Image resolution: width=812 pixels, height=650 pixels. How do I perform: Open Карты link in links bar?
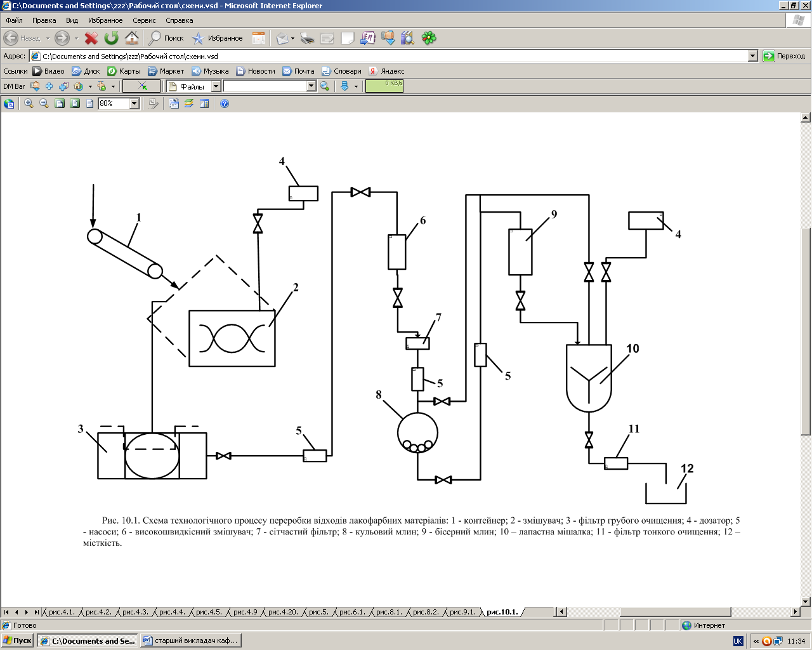click(124, 71)
